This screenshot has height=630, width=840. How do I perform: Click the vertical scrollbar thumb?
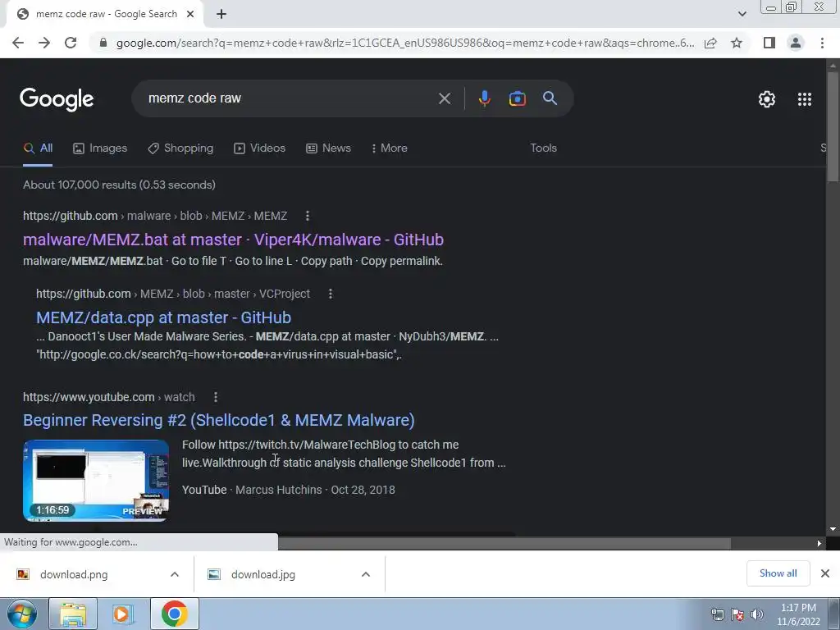pos(833,126)
